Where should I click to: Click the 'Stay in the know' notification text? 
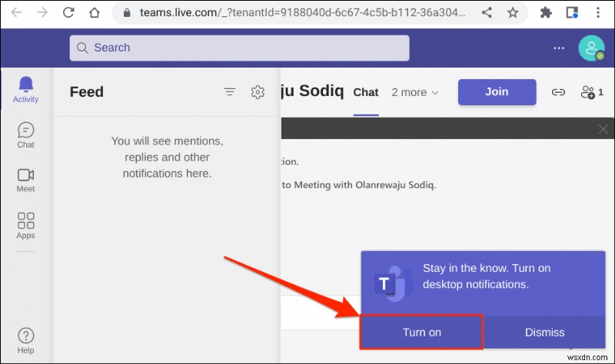coord(487,276)
